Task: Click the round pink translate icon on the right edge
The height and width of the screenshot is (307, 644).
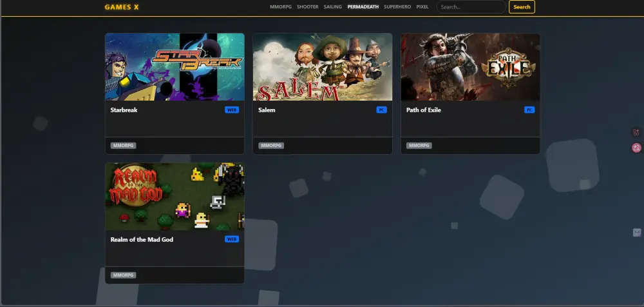Action: coord(636,148)
